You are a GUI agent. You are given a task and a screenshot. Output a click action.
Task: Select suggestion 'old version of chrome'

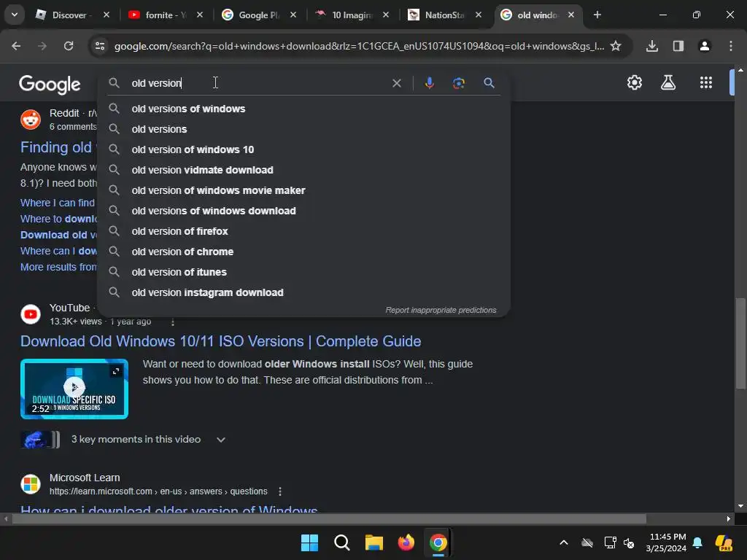coord(304,252)
